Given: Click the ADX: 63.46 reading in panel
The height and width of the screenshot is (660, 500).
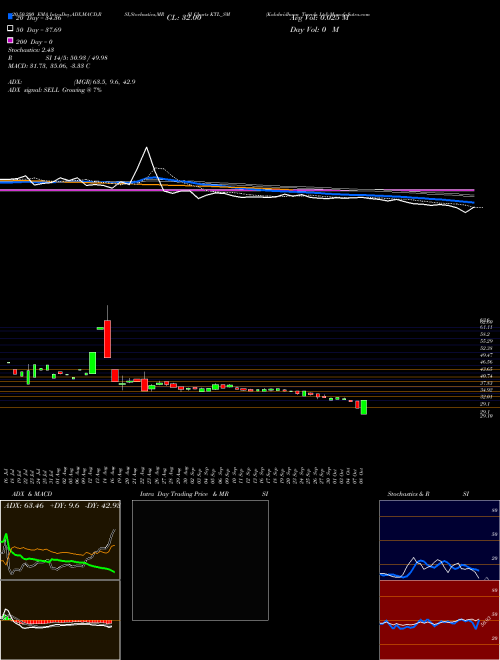Looking at the screenshot, I should [x=24, y=506].
